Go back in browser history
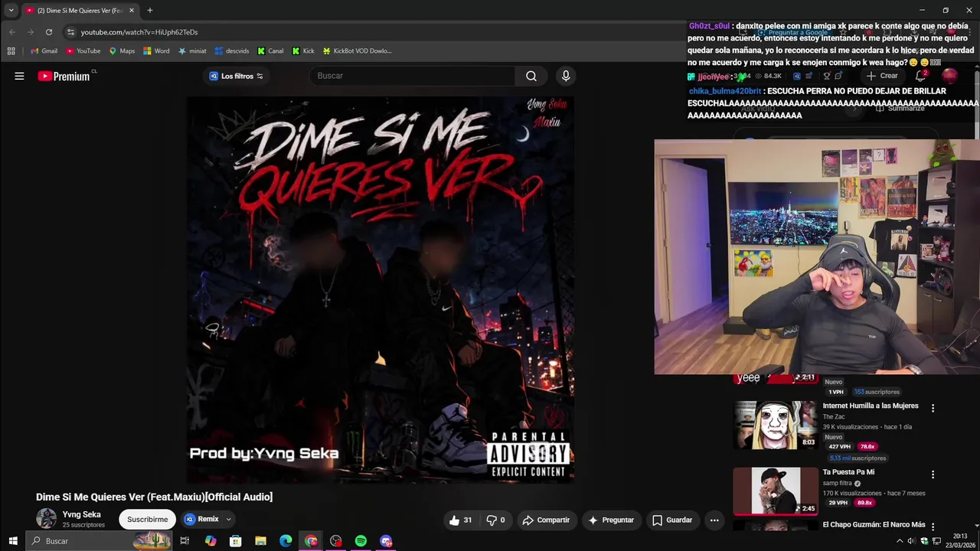This screenshot has width=980, height=551. coord(12,32)
